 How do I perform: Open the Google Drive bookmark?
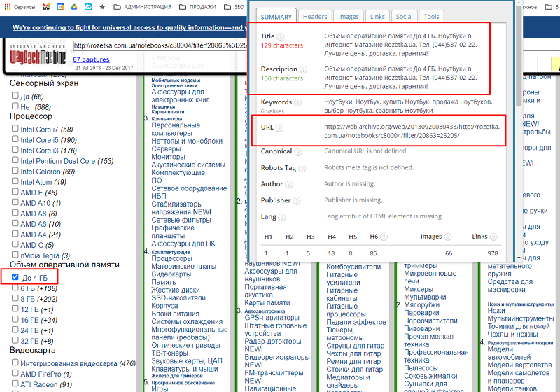pyautogui.click(x=74, y=7)
